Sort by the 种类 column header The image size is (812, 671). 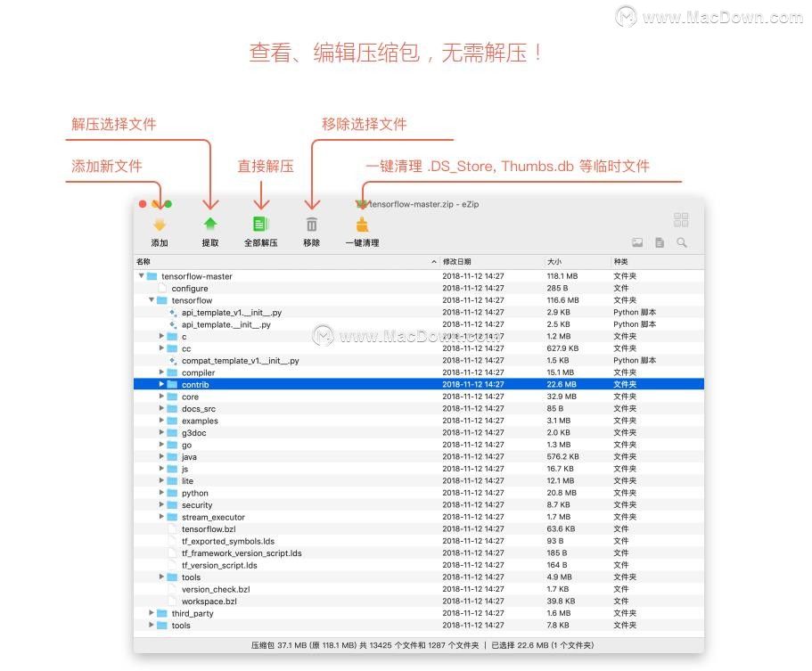tap(657, 261)
